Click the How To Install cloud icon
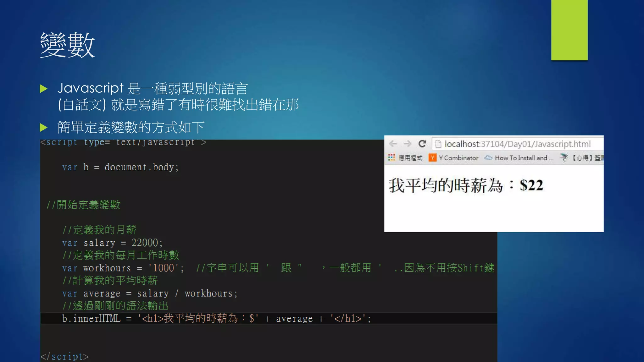 (x=488, y=157)
